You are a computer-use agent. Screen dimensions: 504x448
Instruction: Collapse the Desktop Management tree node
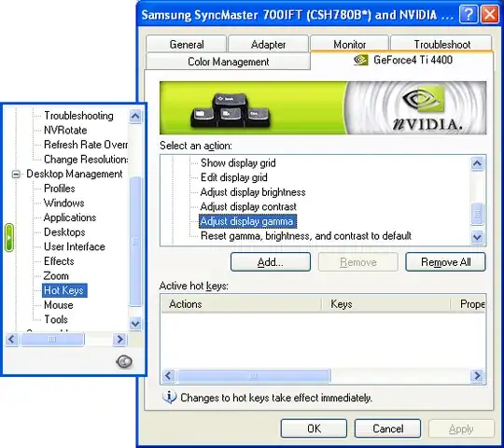click(16, 175)
